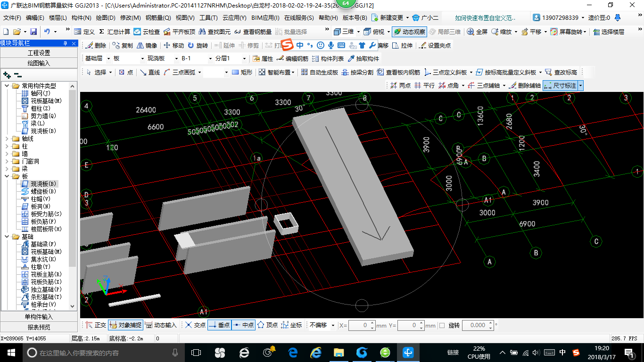Select the 矩形 rectangle drawing tool
Viewport: 644px width, 362px height.
coord(242,72)
